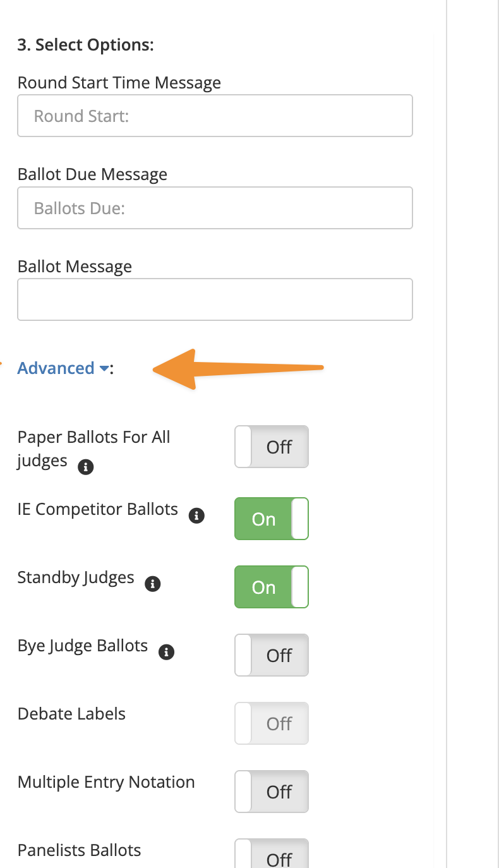Image resolution: width=499 pixels, height=868 pixels.
Task: Click the Multiple Entry Notation label
Action: (x=106, y=782)
